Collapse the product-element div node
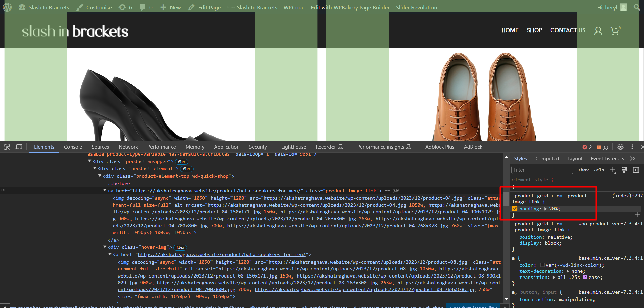The width and height of the screenshot is (644, 308). pyautogui.click(x=95, y=168)
